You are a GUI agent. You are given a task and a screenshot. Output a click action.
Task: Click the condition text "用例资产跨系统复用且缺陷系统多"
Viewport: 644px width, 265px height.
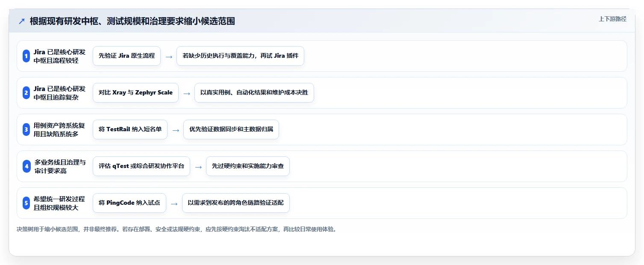[59, 130]
